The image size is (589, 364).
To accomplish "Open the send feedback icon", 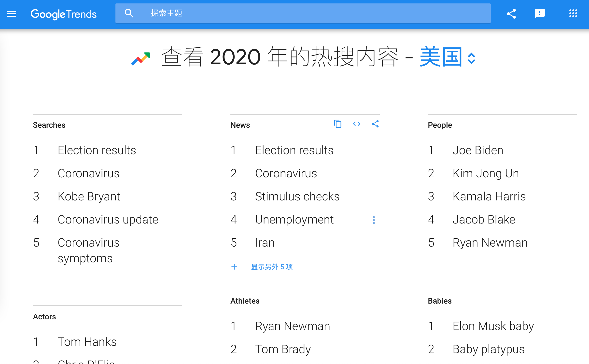I will 540,14.
